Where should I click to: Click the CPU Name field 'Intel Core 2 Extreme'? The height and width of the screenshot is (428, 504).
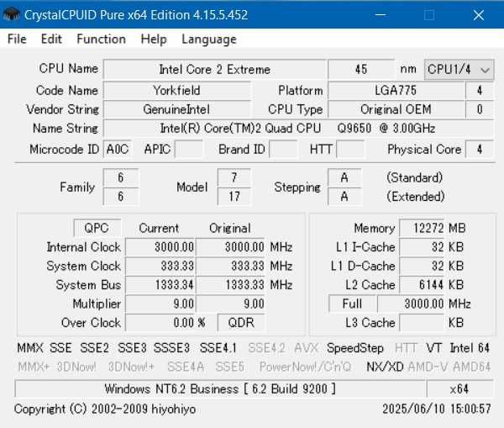[x=215, y=69]
